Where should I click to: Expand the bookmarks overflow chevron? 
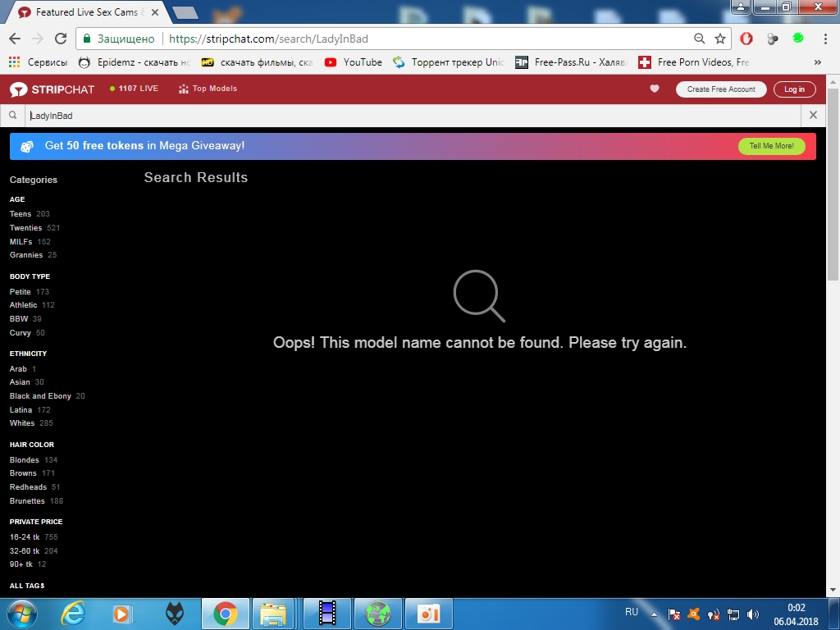pyautogui.click(x=818, y=62)
